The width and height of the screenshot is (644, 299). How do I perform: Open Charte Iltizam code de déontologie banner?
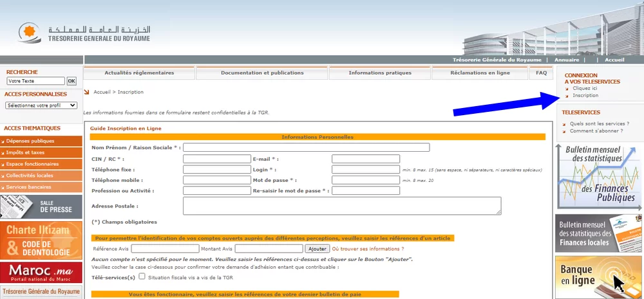(41, 239)
